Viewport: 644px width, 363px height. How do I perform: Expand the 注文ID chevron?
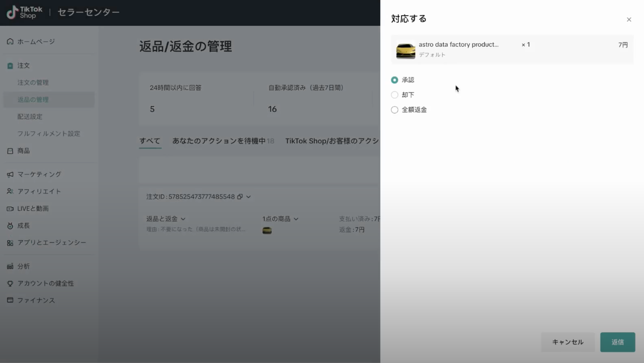pyautogui.click(x=248, y=196)
